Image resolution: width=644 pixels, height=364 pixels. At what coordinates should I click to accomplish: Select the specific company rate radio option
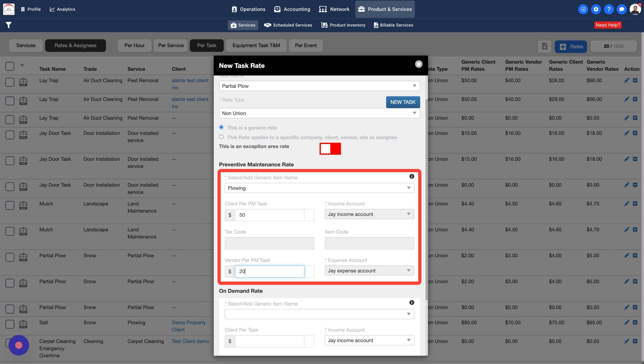(221, 137)
